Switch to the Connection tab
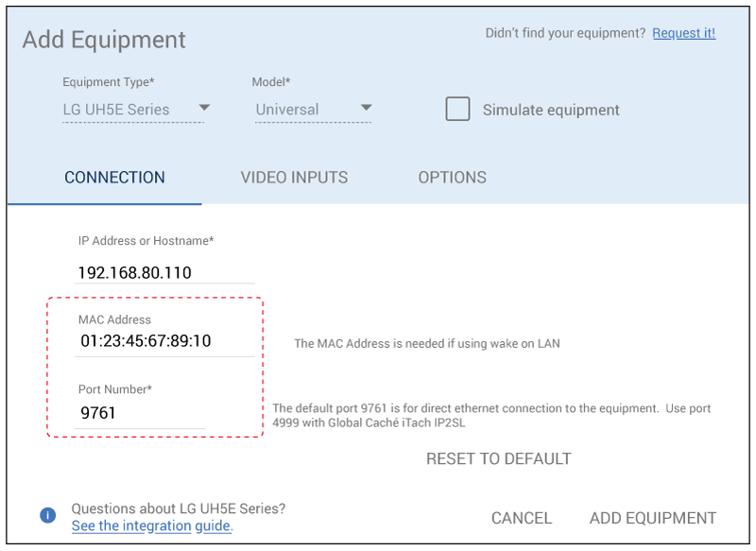 114,178
